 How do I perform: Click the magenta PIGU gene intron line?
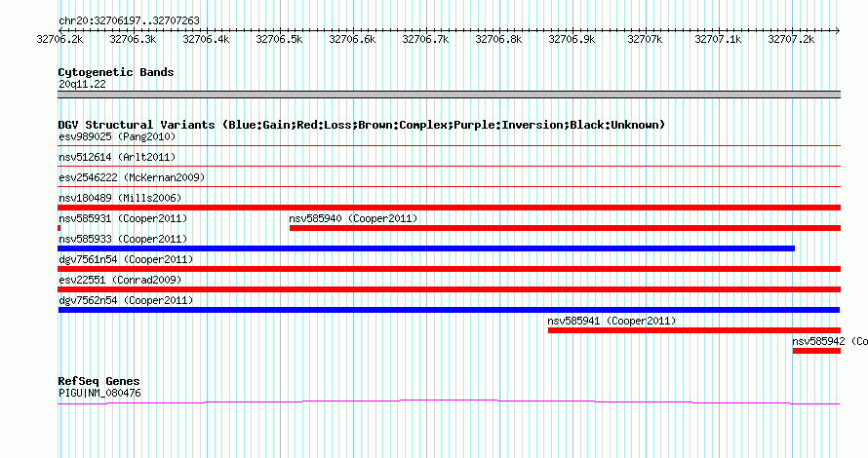[x=449, y=402]
